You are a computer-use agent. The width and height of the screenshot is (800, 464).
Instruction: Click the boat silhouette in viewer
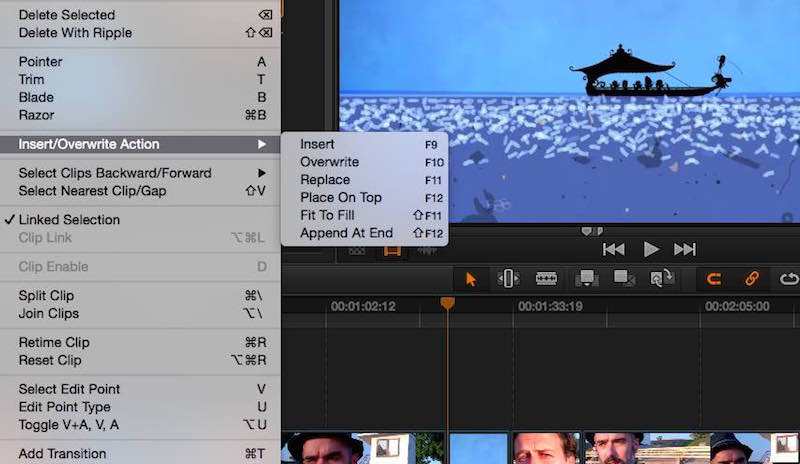[x=651, y=72]
